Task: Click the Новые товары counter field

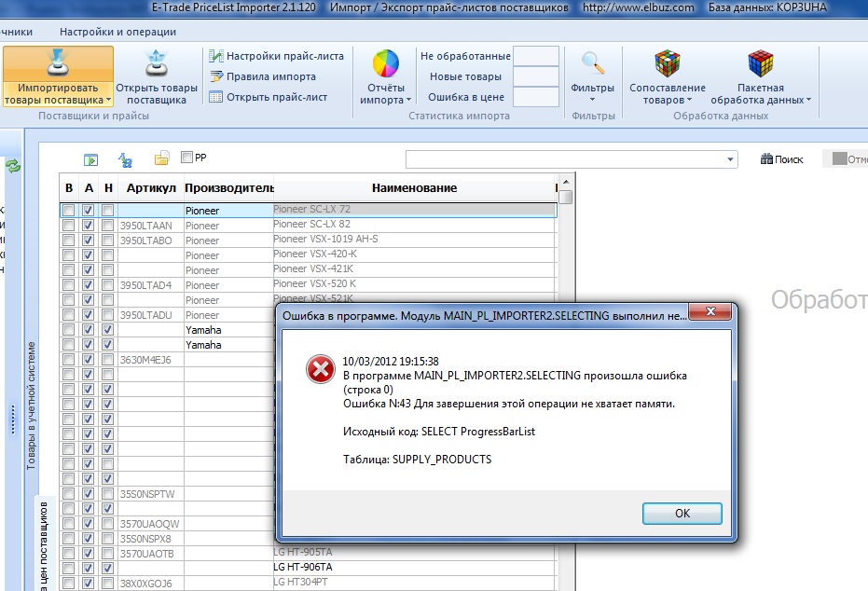Action: click(x=535, y=76)
